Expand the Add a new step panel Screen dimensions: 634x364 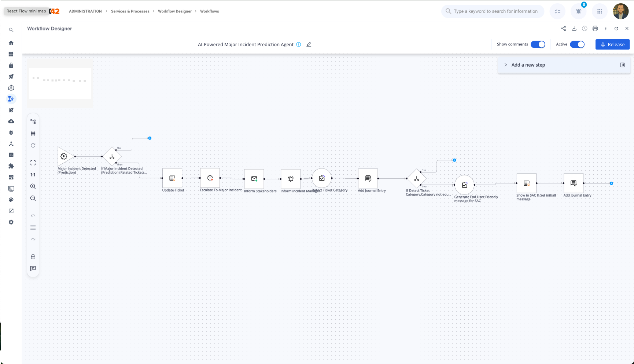click(x=506, y=65)
